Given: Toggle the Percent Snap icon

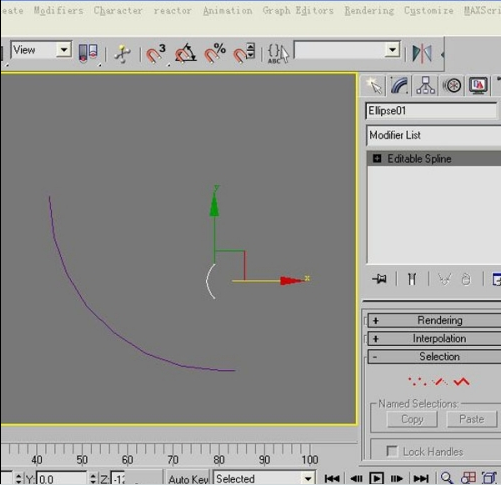Looking at the screenshot, I should (215, 53).
